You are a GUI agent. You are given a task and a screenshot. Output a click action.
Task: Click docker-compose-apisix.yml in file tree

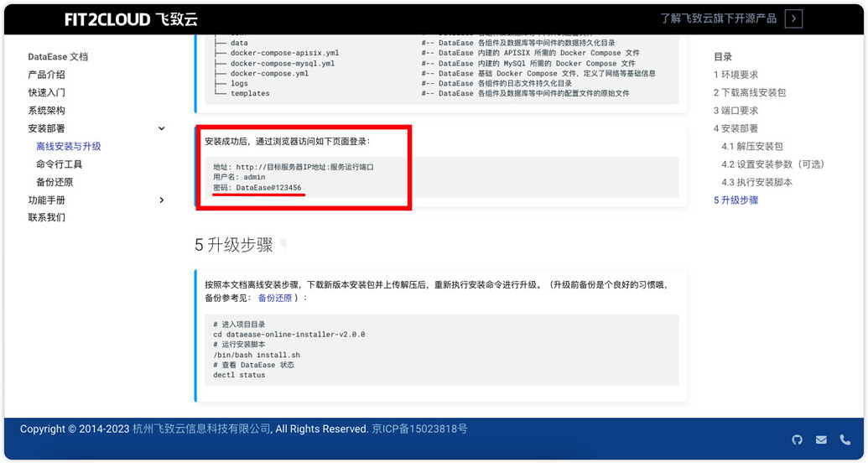284,53
